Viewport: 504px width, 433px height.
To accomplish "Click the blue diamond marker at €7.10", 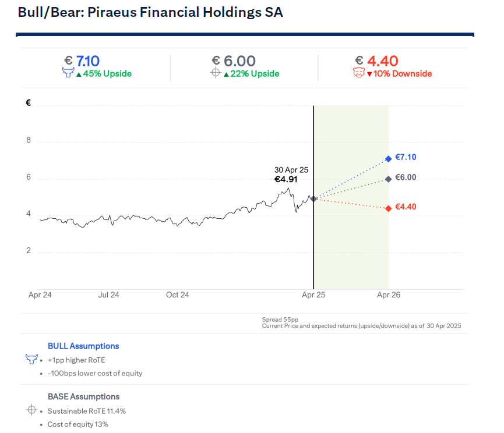I will [x=388, y=158].
